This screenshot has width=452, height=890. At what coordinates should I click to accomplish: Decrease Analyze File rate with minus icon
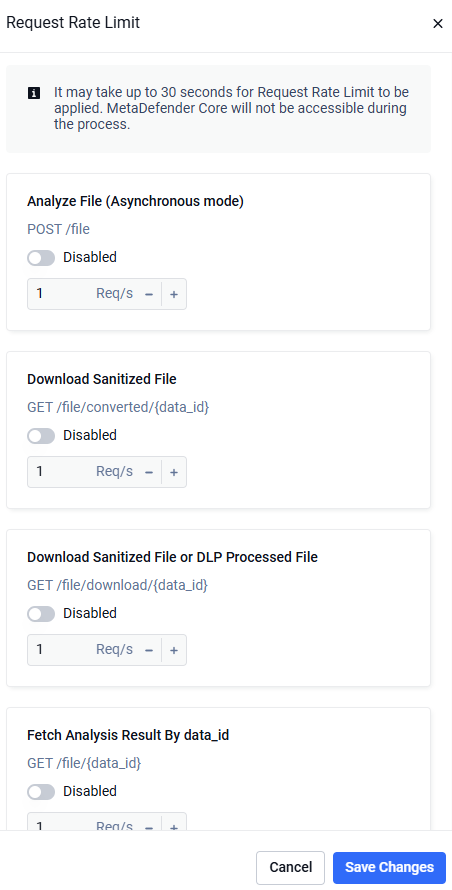coord(149,294)
